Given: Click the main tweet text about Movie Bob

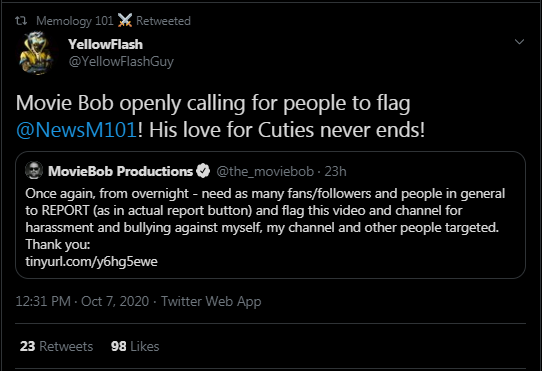Looking at the screenshot, I should [x=221, y=117].
